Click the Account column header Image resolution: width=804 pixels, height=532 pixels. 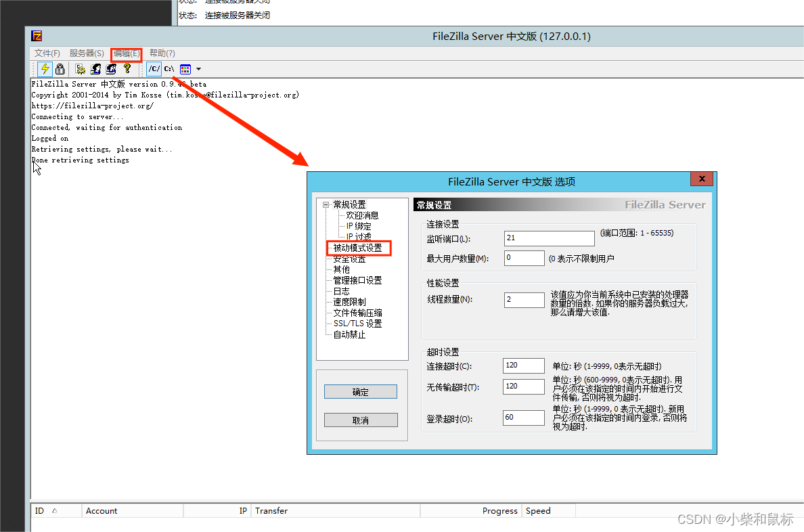(x=132, y=510)
